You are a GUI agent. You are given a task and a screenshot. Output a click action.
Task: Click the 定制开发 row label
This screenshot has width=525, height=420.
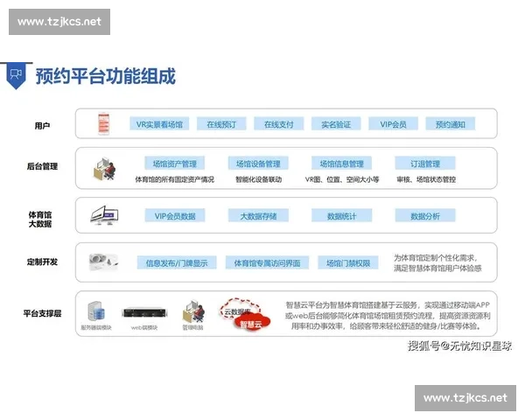[42, 262]
